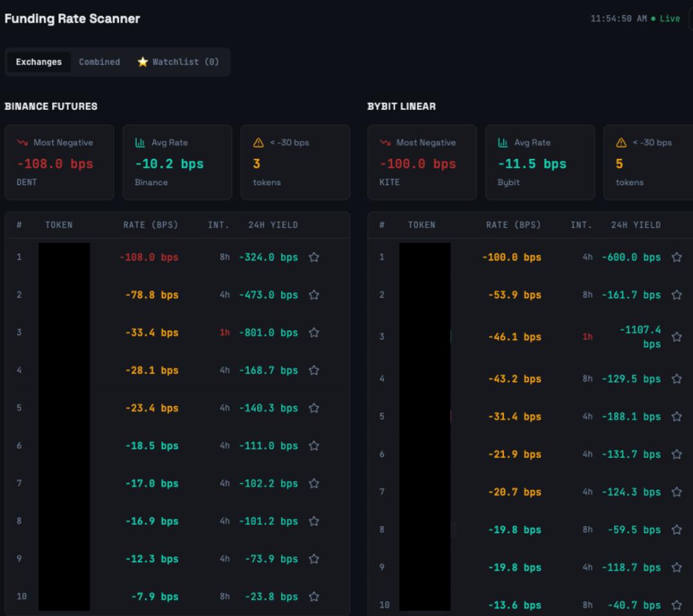
Task: Add Bybit -46.1 bps row to watchlist
Action: [677, 336]
